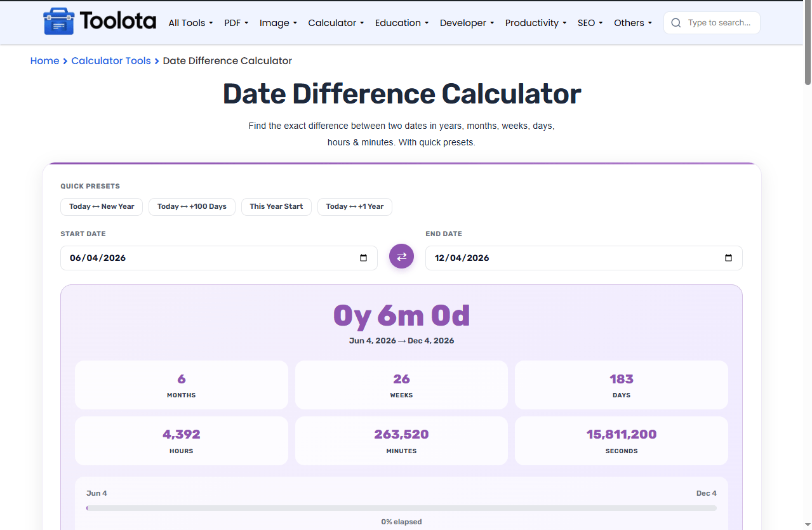Select the This Year Start preset
The height and width of the screenshot is (530, 812).
(x=276, y=206)
